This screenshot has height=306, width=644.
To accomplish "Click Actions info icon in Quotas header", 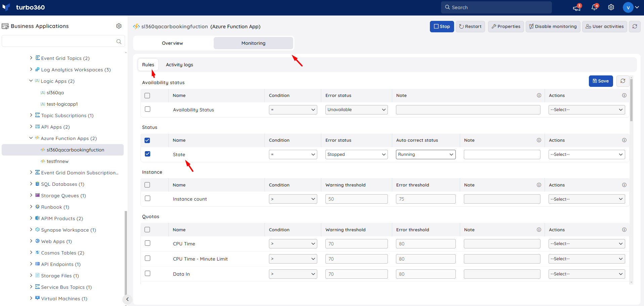I will [624, 230].
